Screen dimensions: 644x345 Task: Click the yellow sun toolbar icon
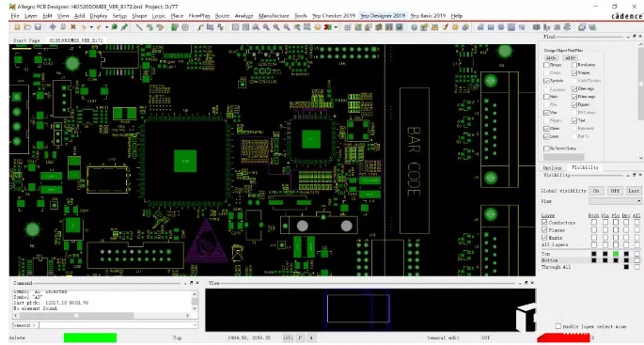click(x=455, y=27)
